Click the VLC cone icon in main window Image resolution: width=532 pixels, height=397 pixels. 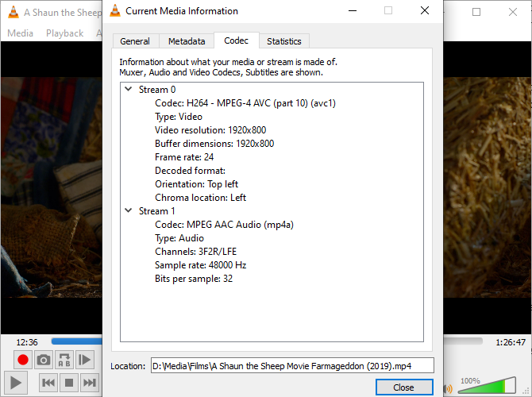(13, 12)
